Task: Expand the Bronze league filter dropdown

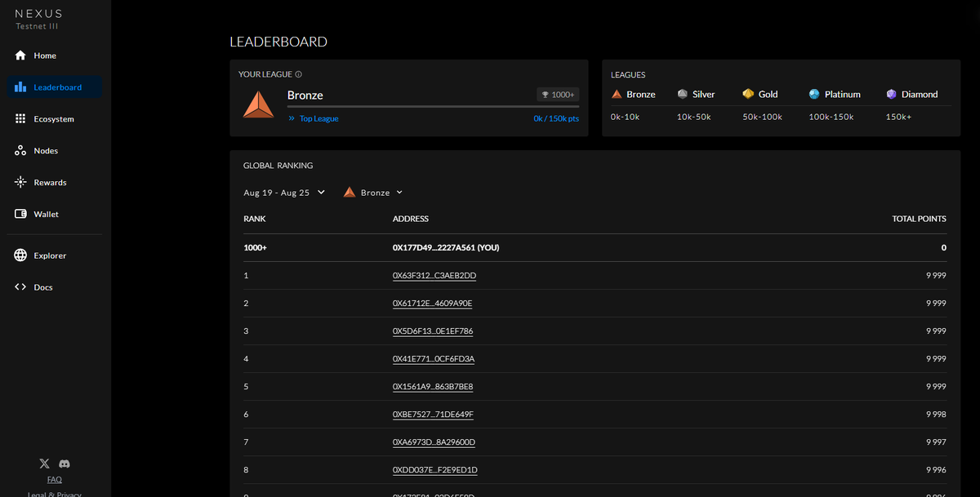Action: click(x=373, y=193)
